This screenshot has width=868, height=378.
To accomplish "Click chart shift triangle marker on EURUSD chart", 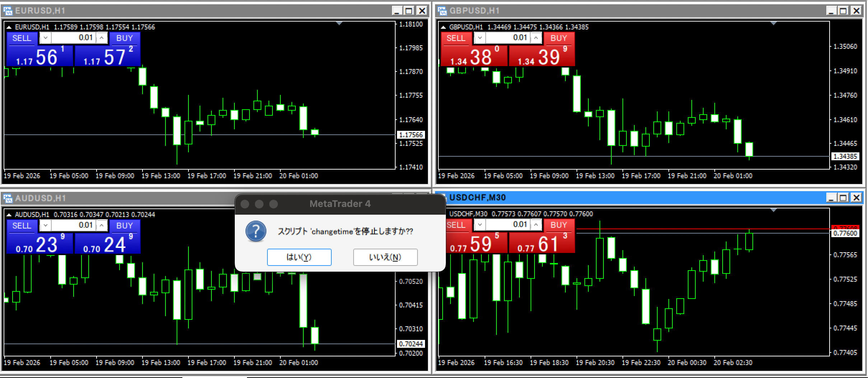I will (339, 23).
